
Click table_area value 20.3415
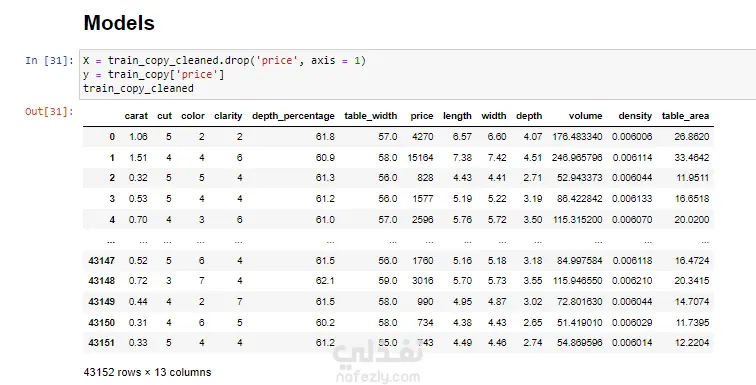(x=692, y=281)
